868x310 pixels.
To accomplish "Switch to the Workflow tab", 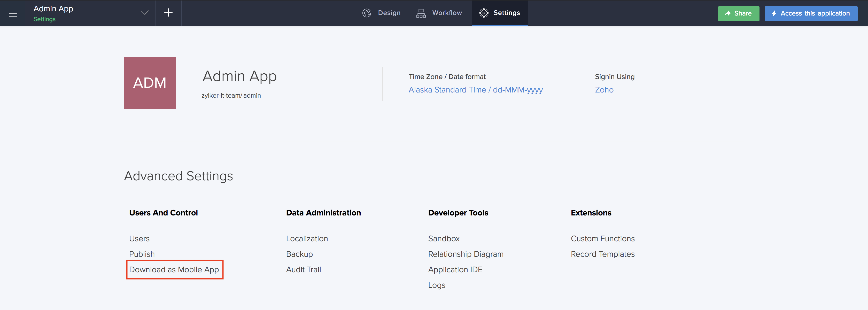I will [x=447, y=13].
